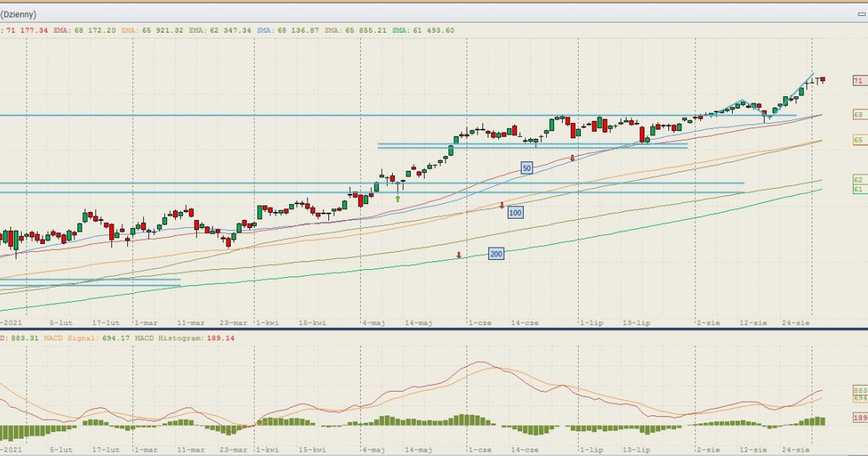Screen dimensions: 868x456
Task: Select the MACD Signal 694.17 legend entry
Action: click(85, 338)
